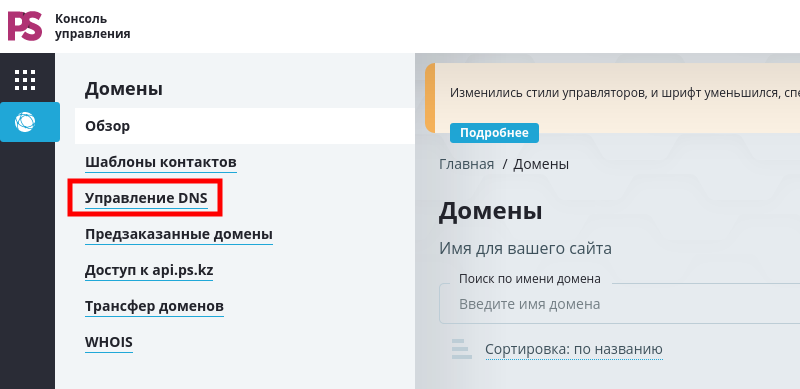Open Трансфер доменов page
The image size is (800, 389).
(x=154, y=306)
